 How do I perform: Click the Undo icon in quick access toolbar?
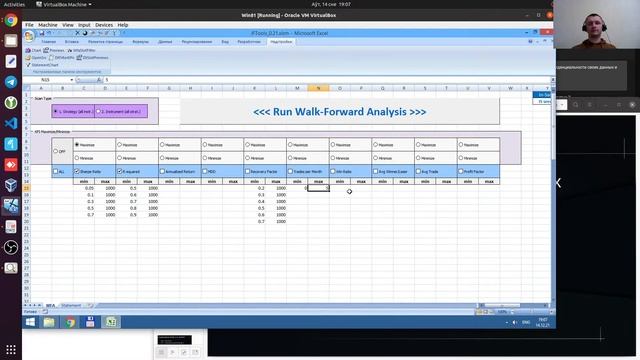tap(49, 33)
